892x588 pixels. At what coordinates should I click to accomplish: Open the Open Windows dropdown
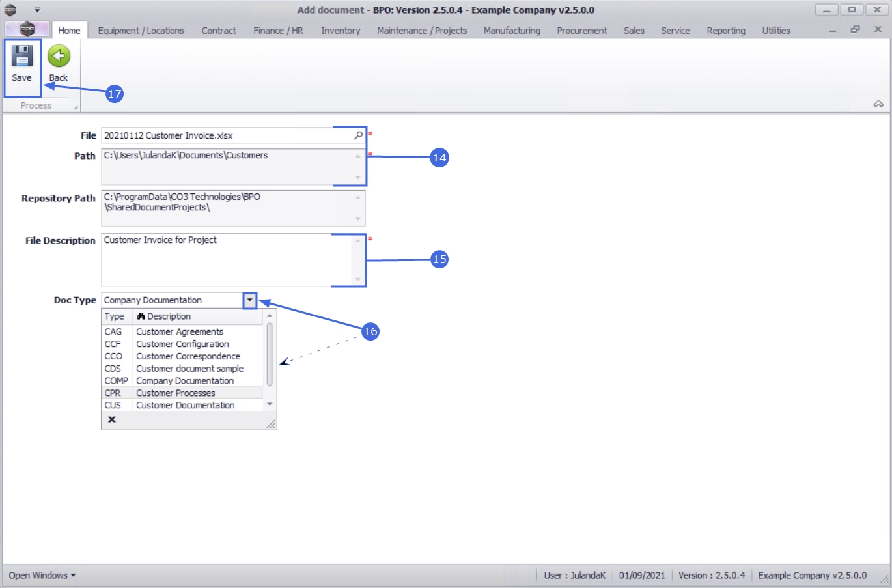(42, 576)
